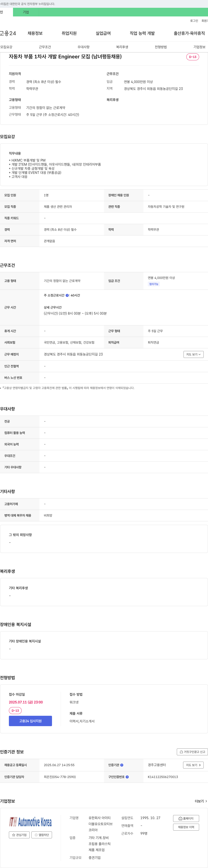Click the D-13 badge near the job title
Viewport: 208px width, 868px height.
[x=192, y=57]
